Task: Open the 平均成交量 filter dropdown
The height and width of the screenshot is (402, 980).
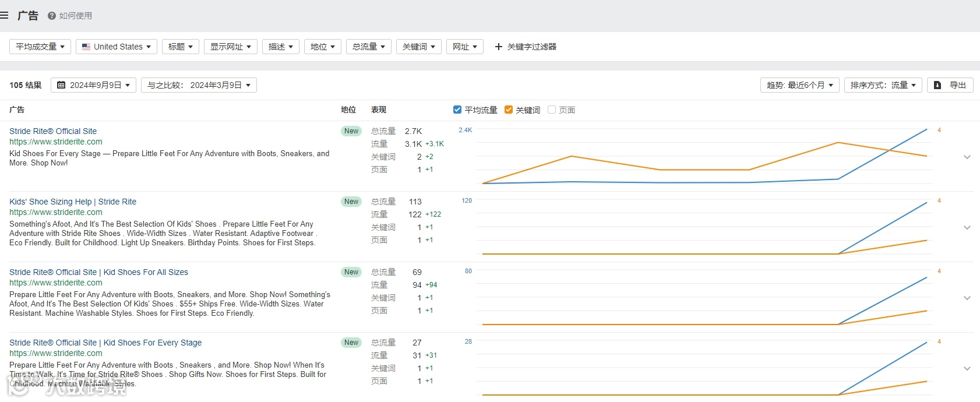Action: click(x=40, y=47)
